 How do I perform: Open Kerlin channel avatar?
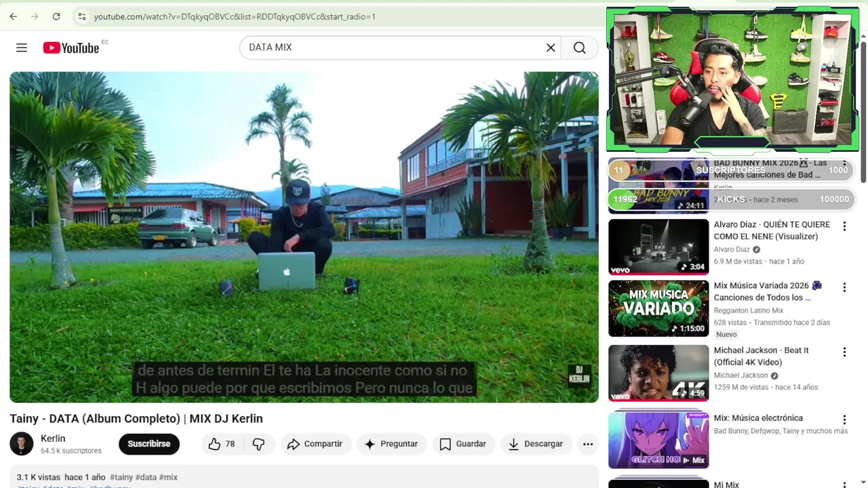pyautogui.click(x=21, y=444)
